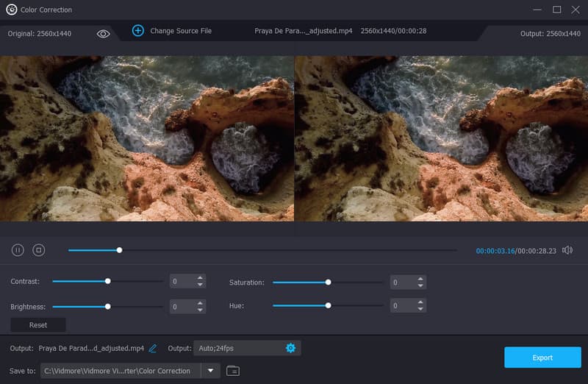The image size is (588, 384).
Task: Decrease the Brightness value with down arrow
Action: click(x=200, y=309)
